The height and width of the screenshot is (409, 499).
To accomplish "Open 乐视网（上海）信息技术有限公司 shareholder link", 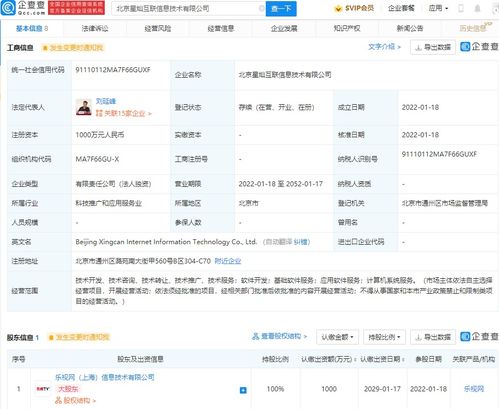I will (105, 377).
